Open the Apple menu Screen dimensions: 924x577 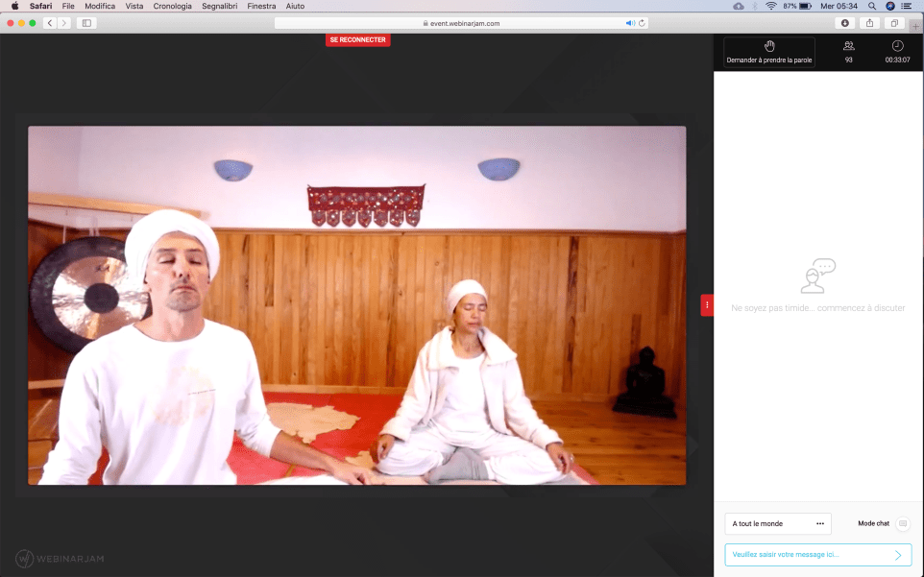pyautogui.click(x=14, y=6)
